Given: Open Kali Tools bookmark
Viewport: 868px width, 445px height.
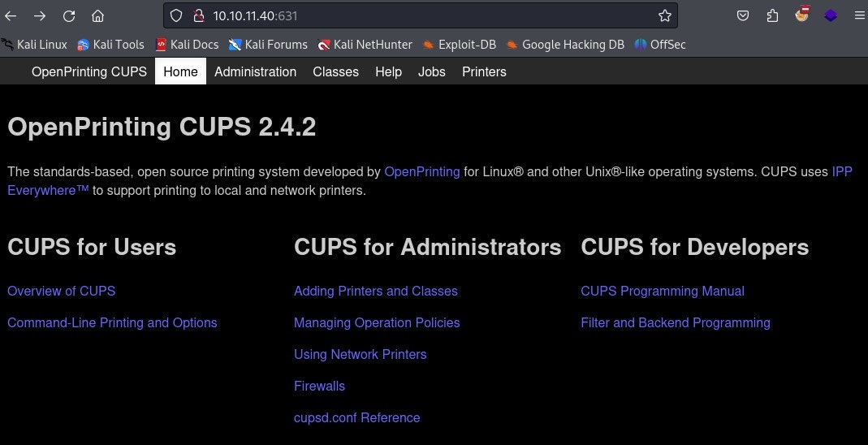Looking at the screenshot, I should [x=110, y=45].
